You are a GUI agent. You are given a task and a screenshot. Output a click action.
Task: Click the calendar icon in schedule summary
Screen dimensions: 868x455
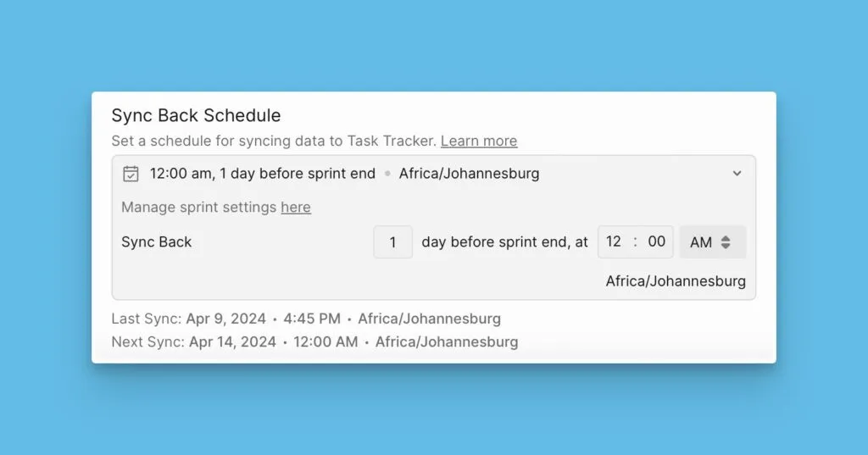tap(131, 174)
